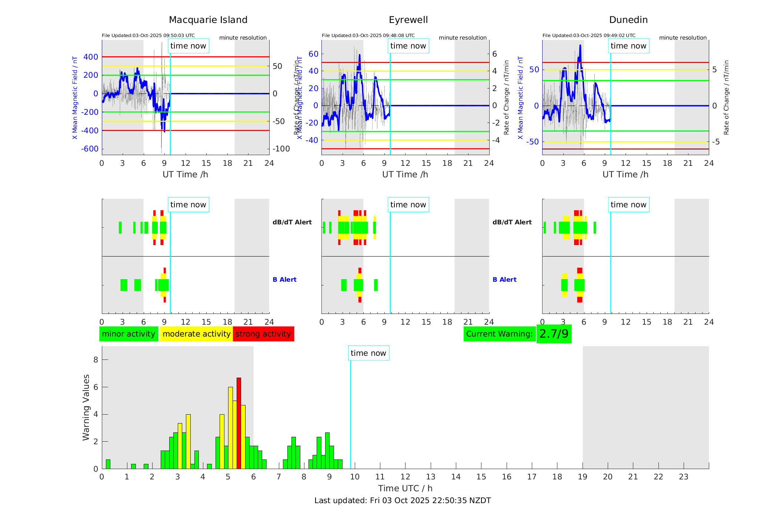Click time now label on Macquarie Island plot

coord(188,46)
